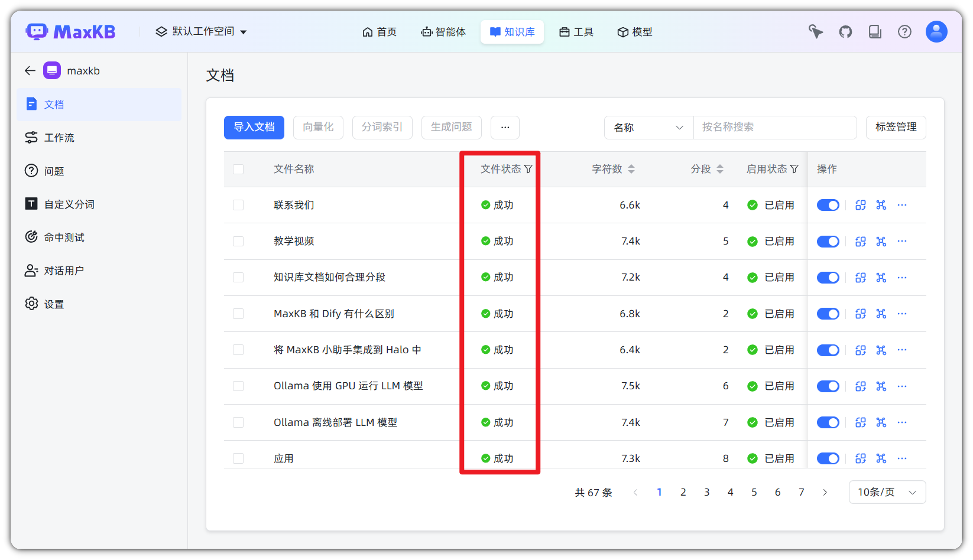The image size is (973, 560).
Task: Open 自定义分词 in the sidebar
Action: (x=99, y=204)
